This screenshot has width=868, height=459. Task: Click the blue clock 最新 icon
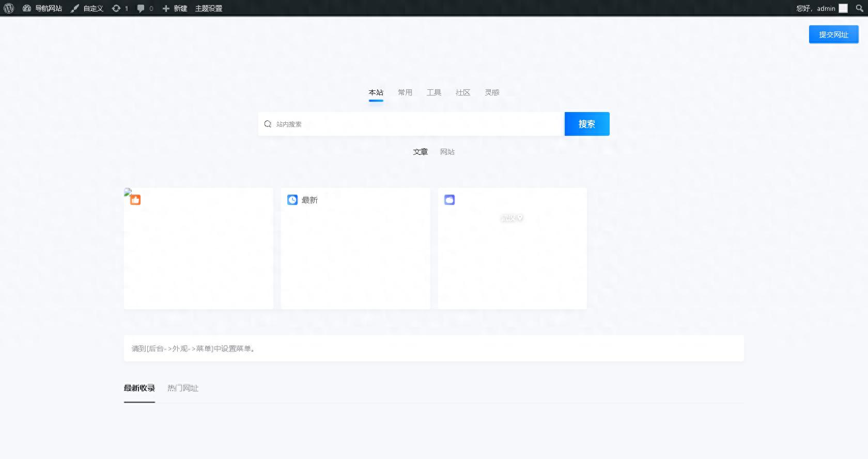tap(292, 200)
